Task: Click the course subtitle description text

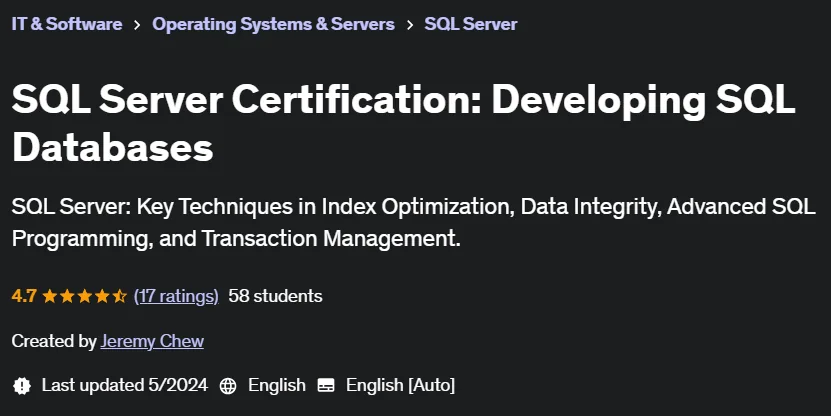Action: (x=413, y=223)
